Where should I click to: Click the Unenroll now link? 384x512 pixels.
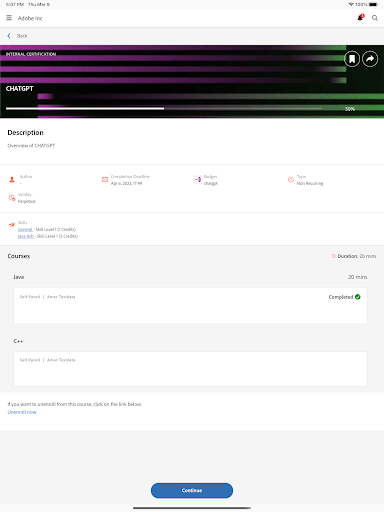(x=22, y=412)
